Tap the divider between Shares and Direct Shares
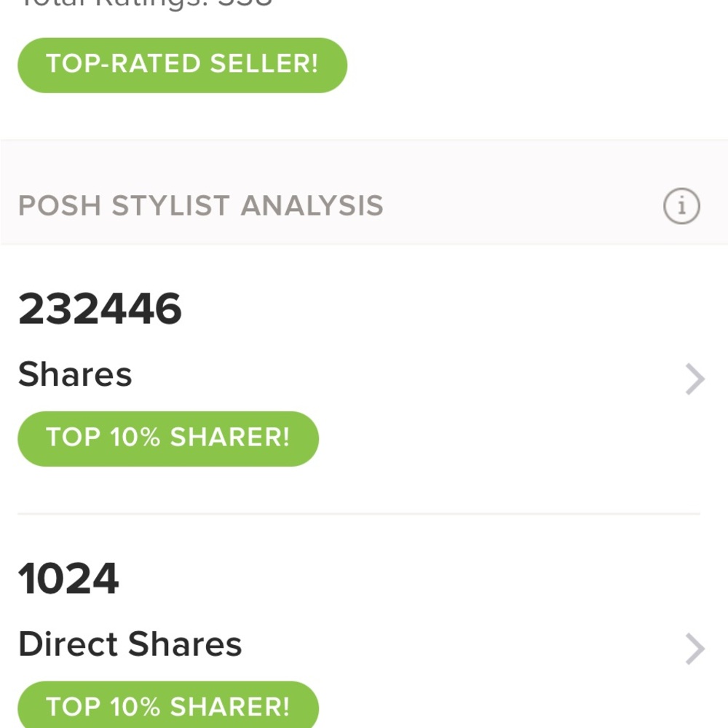Image resolution: width=728 pixels, height=728 pixels. point(359,513)
